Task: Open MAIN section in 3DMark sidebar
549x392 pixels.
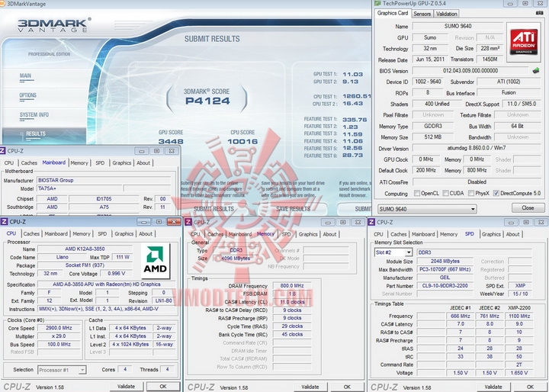Action: [25, 76]
